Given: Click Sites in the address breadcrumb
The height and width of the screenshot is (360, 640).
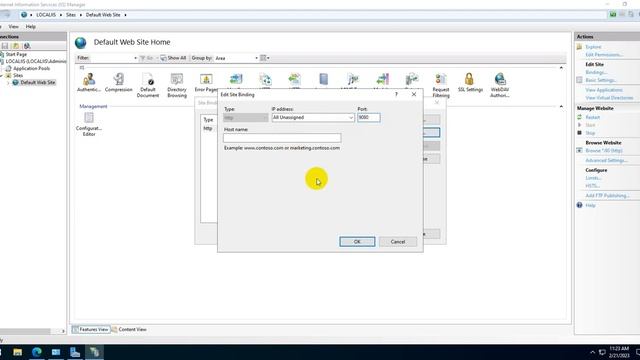Looking at the screenshot, I should click(71, 15).
